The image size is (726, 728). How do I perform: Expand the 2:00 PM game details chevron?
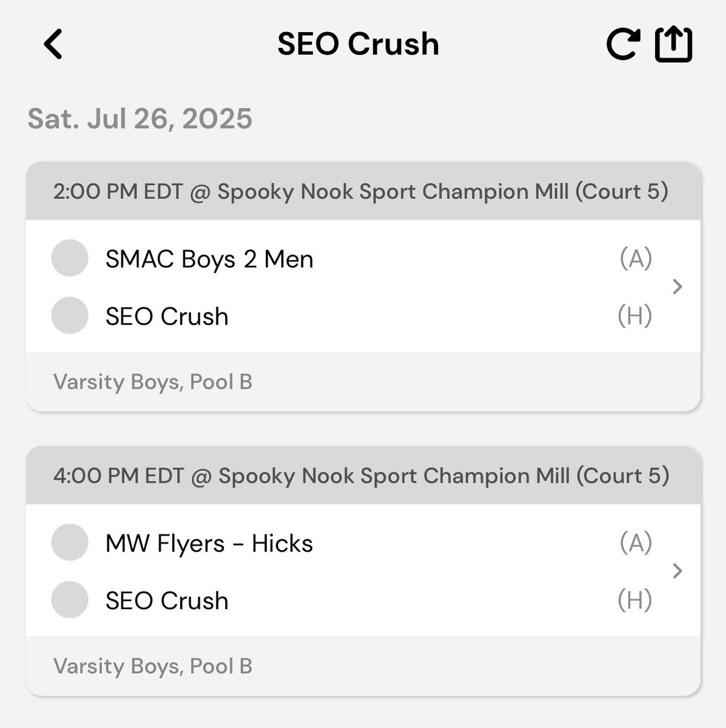pos(678,286)
